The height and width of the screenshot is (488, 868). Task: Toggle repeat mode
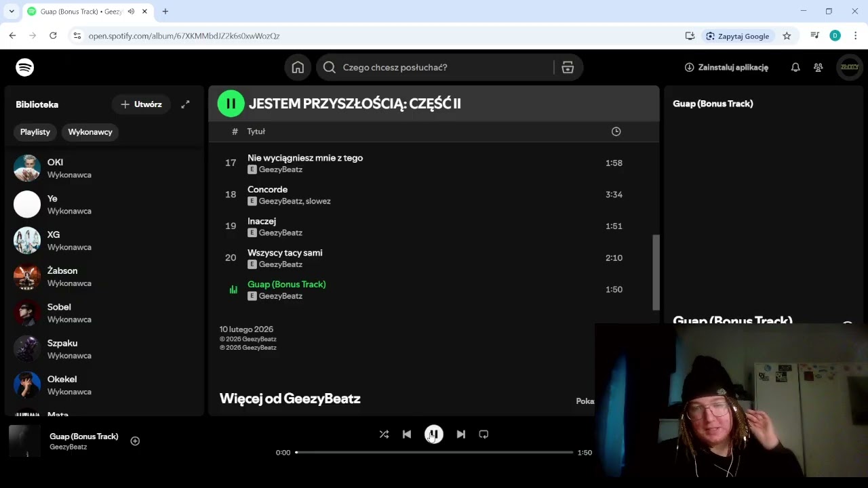click(x=484, y=434)
